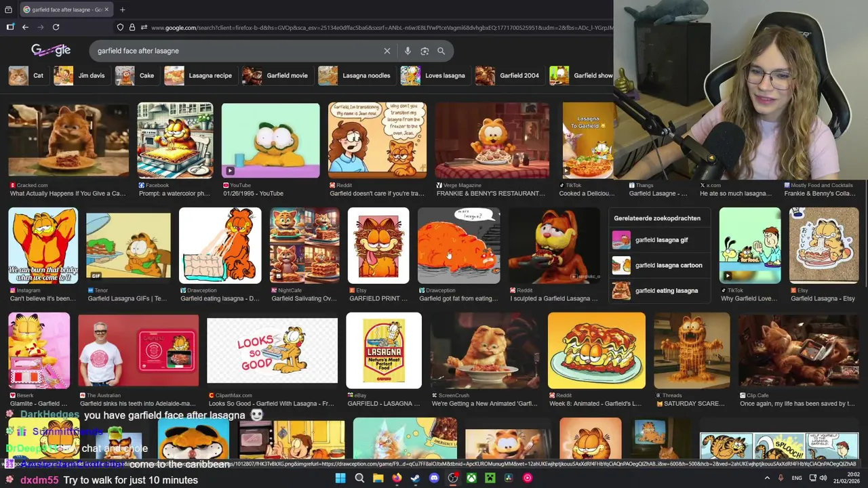Open File Explorer from the taskbar

[x=378, y=478]
